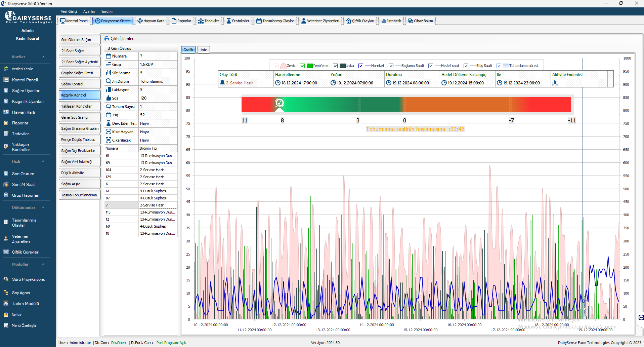Toggle the Başlama Saati checkbox
The height and width of the screenshot is (347, 644).
[x=391, y=66]
